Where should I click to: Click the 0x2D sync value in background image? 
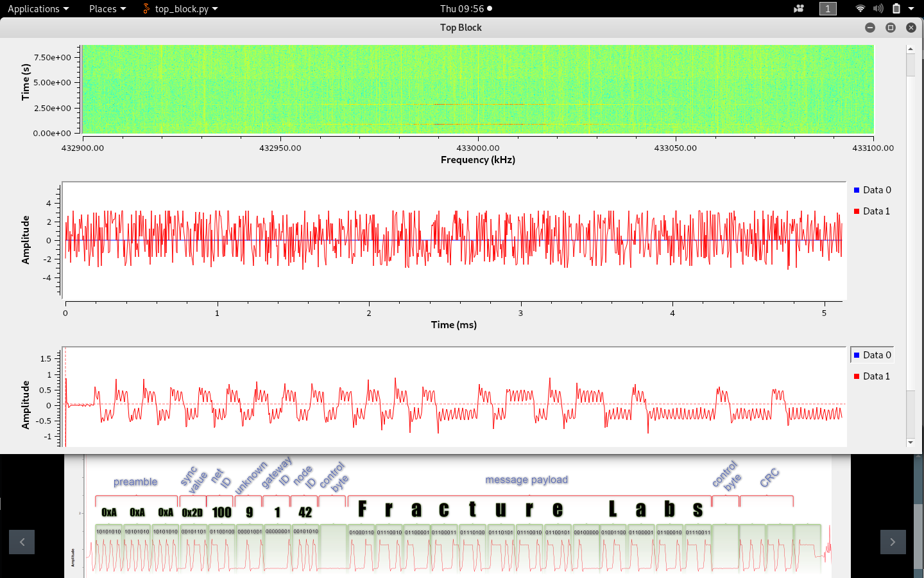coord(192,512)
